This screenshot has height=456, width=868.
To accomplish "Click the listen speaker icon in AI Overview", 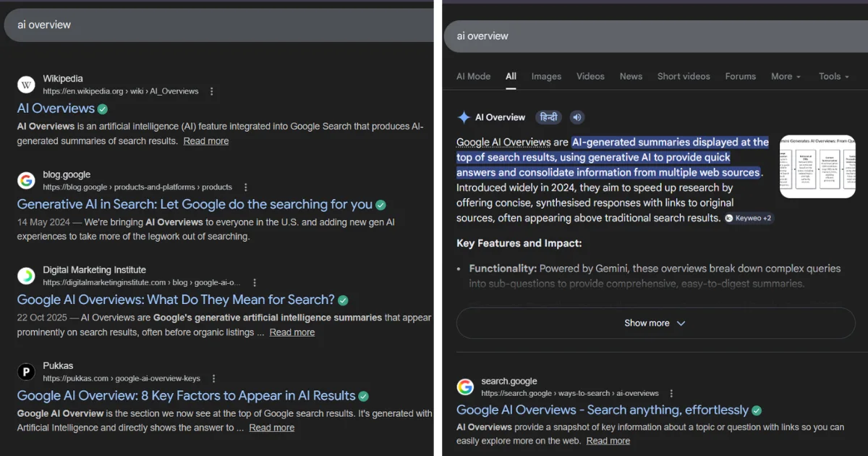I will tap(576, 117).
